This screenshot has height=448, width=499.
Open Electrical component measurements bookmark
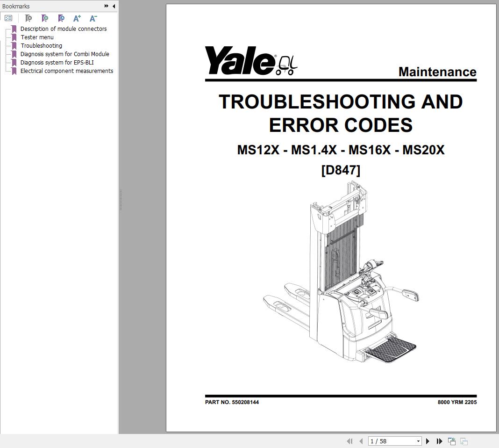click(x=66, y=71)
